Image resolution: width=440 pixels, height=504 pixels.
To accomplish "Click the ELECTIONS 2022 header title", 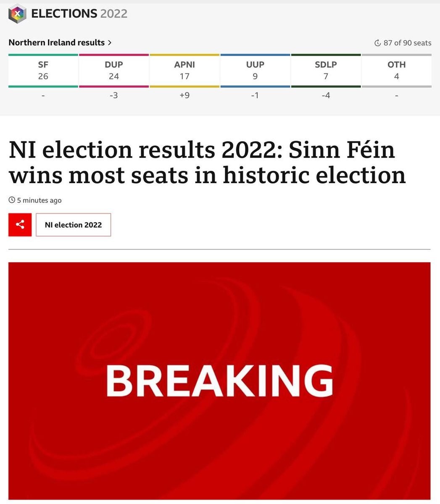I will tap(79, 14).
